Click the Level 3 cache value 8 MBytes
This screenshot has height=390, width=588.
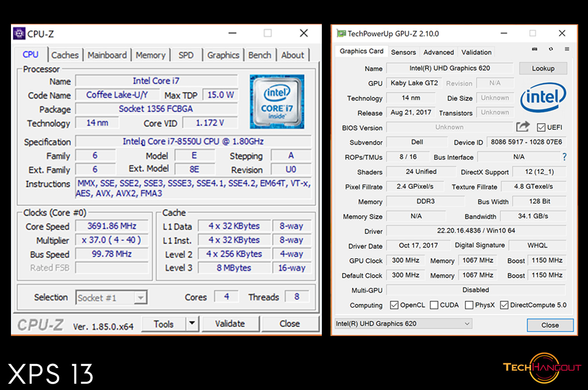click(234, 268)
